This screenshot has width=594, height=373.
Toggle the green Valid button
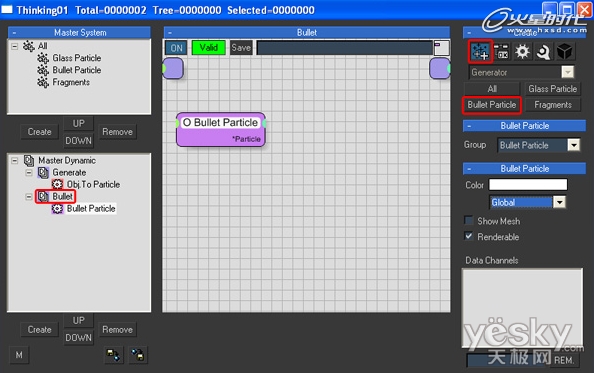tap(208, 48)
